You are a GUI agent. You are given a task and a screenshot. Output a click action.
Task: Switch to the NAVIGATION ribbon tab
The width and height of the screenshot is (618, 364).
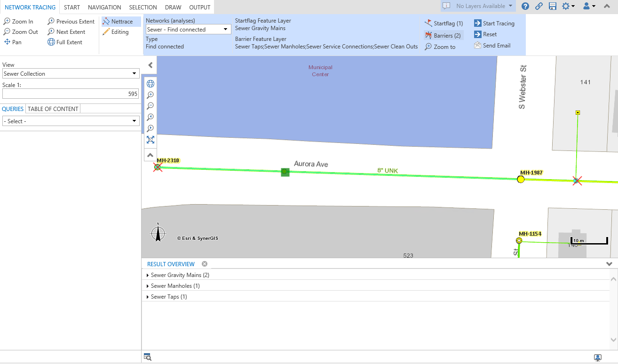104,7
